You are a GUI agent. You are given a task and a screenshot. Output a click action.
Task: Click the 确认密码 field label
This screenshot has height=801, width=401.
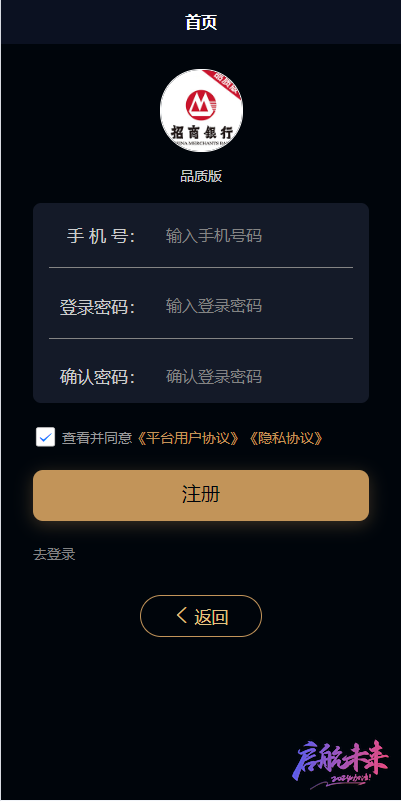coord(98,378)
